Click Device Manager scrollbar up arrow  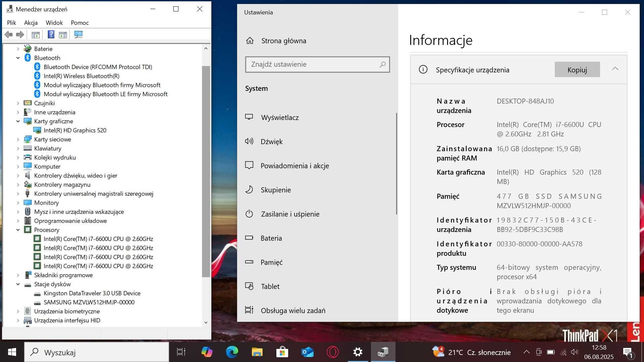206,49
